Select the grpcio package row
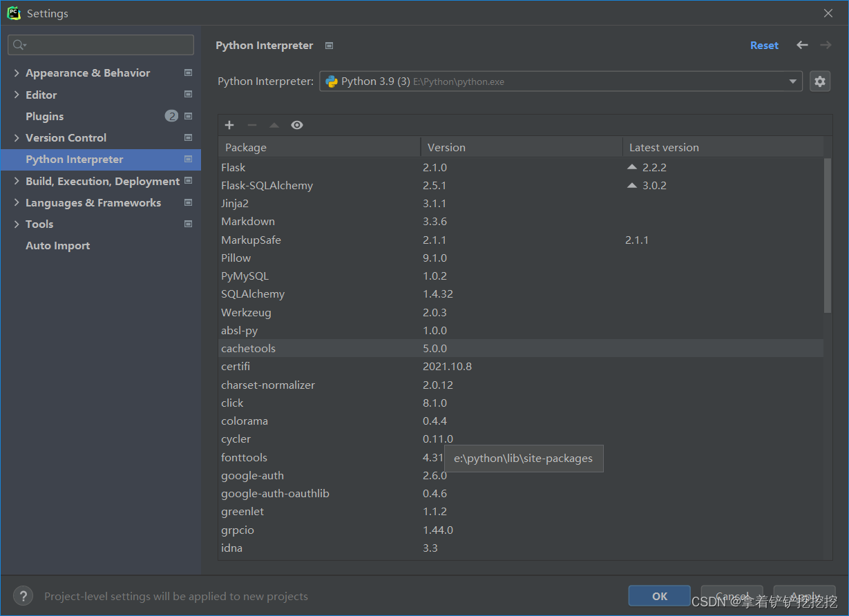849x616 pixels. coord(521,530)
